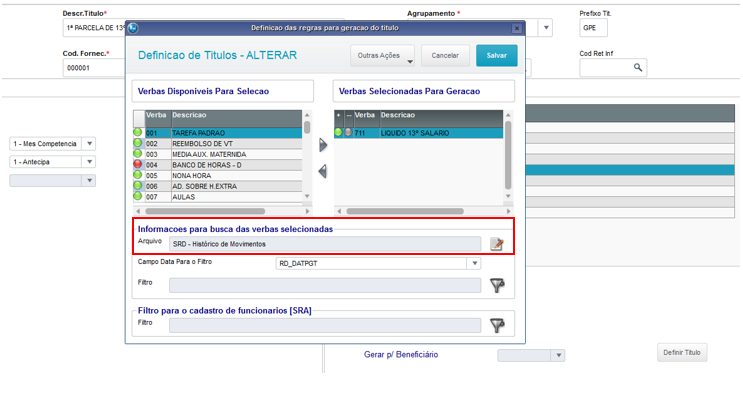Click green status dot of verba 001
Viewport: 743px width, 396px height.
[138, 132]
